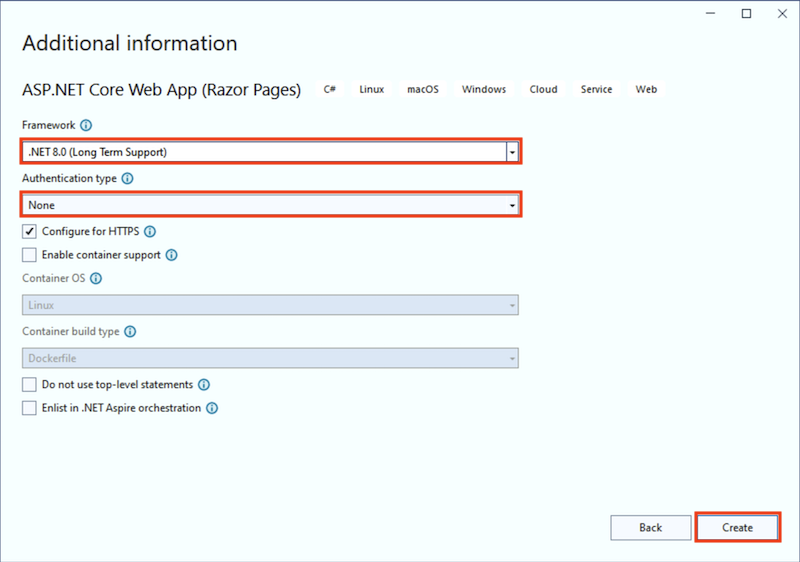
Task: Uncheck the Configure for HTTPS checkbox
Action: click(x=29, y=231)
